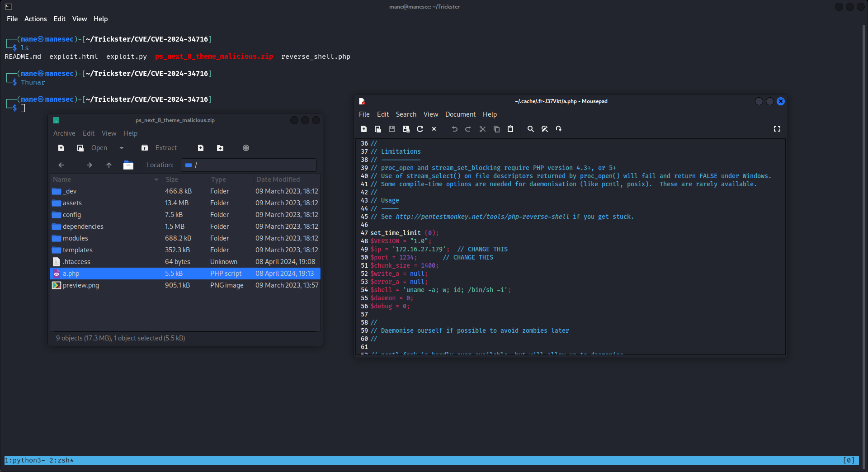
Task: Open Edit menu in archive manager
Action: tap(89, 133)
